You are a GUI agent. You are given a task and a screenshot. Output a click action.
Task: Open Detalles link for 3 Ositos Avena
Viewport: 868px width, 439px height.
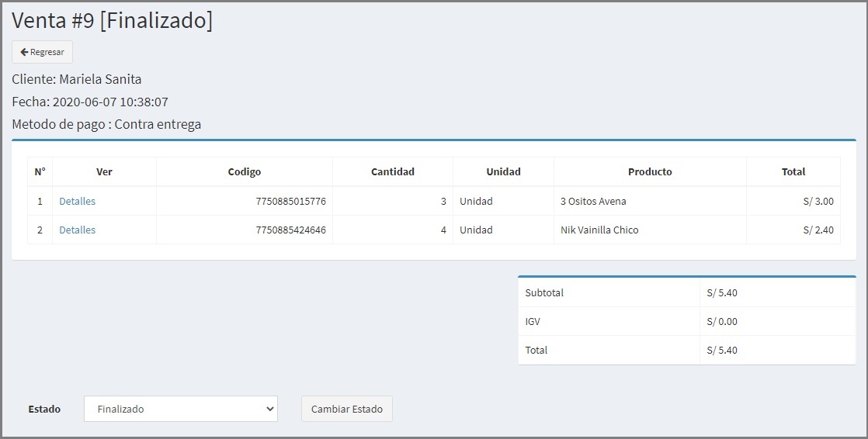78,201
